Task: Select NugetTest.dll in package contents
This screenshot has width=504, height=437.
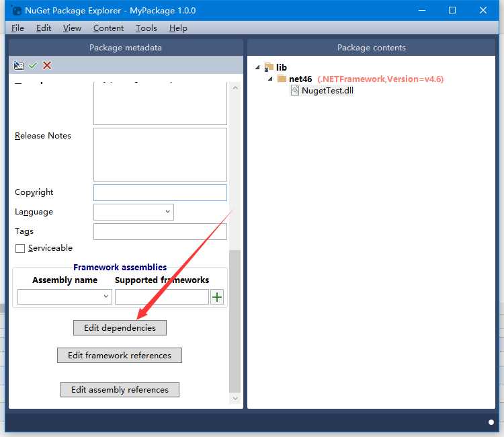Action: (327, 91)
